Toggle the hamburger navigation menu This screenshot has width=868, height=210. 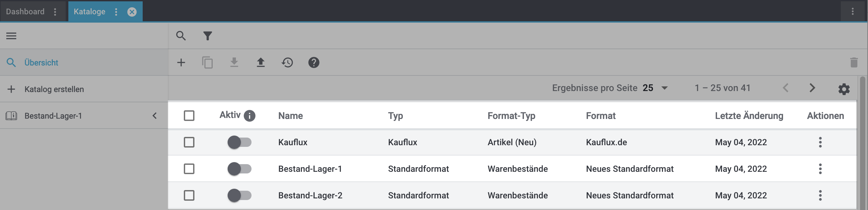click(x=11, y=36)
